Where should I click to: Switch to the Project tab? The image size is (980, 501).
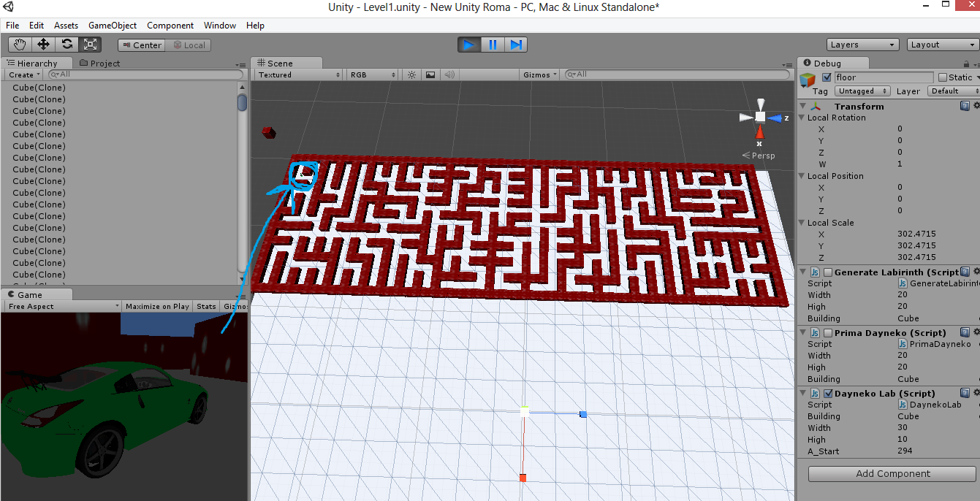pos(100,64)
